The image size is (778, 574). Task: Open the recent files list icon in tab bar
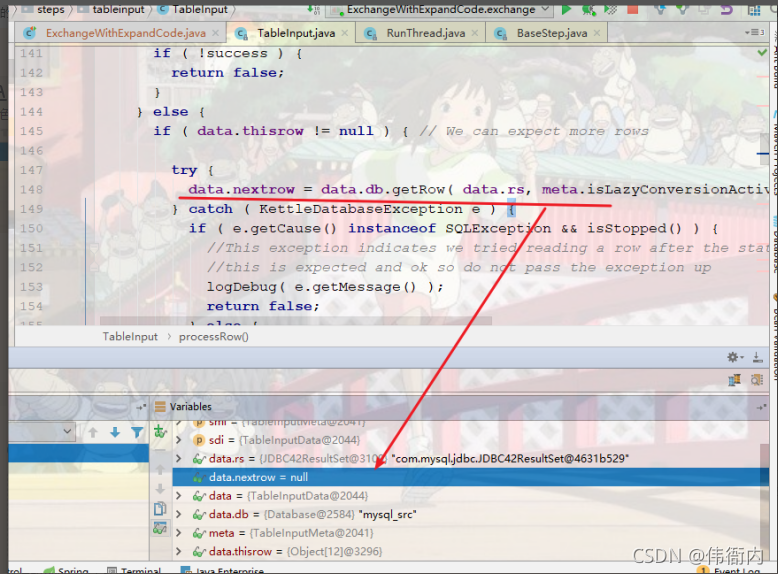[755, 33]
